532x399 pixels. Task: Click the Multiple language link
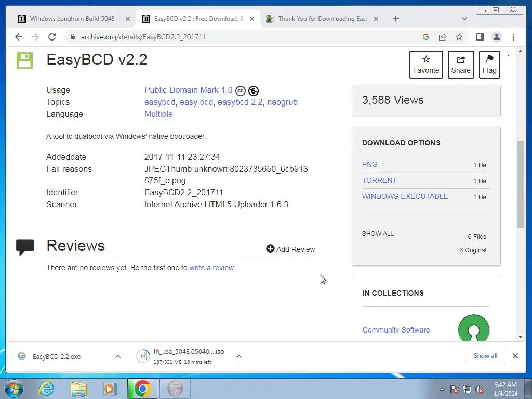coord(158,114)
